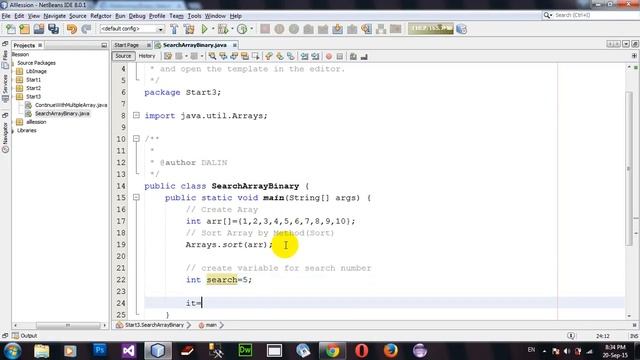Viewport: 640px width, 360px height.
Task: Open the Debug menu
Action: [137, 16]
